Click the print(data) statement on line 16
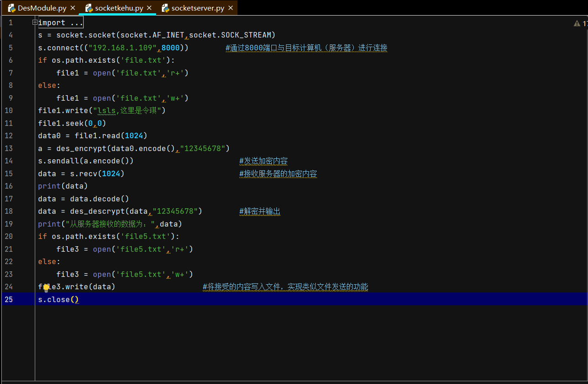 pos(63,186)
